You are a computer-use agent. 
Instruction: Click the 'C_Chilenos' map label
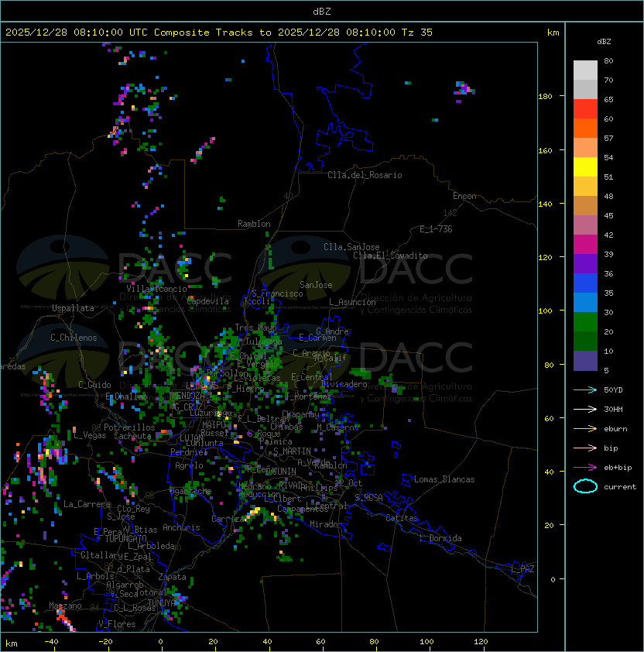pos(74,338)
